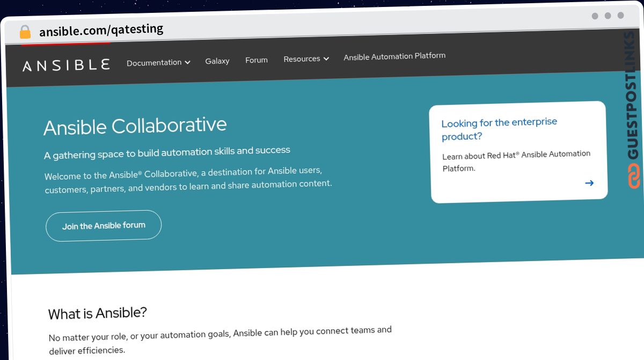Open 'Looking for the enterprise product?' link
The width and height of the screenshot is (644, 360).
click(x=499, y=129)
